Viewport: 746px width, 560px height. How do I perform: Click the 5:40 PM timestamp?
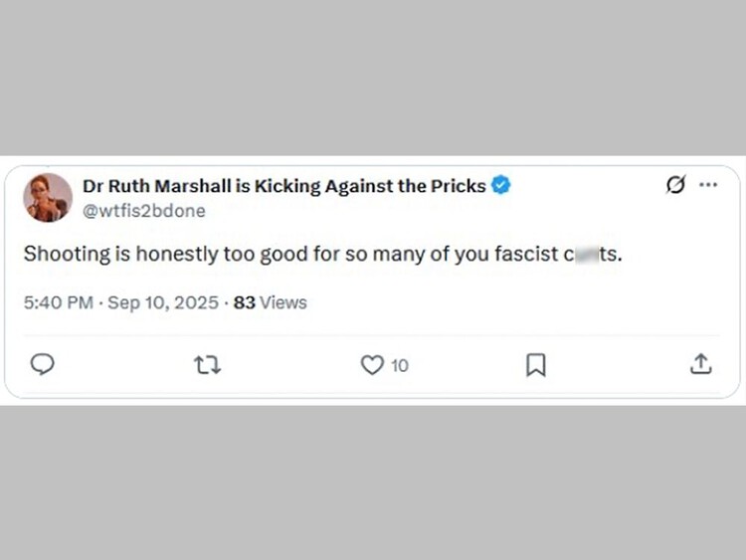[58, 302]
